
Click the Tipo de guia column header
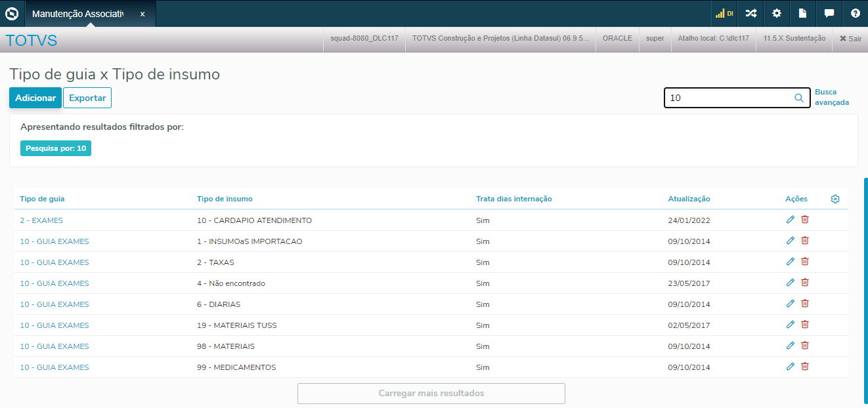coord(42,199)
